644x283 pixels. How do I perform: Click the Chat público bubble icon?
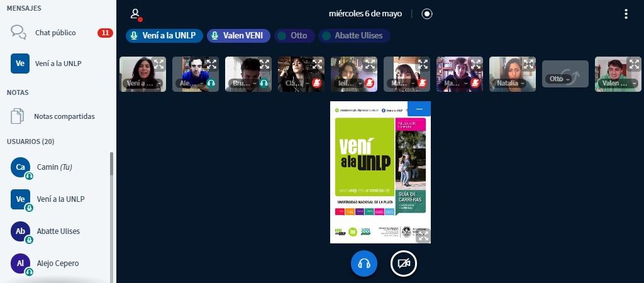click(x=19, y=33)
